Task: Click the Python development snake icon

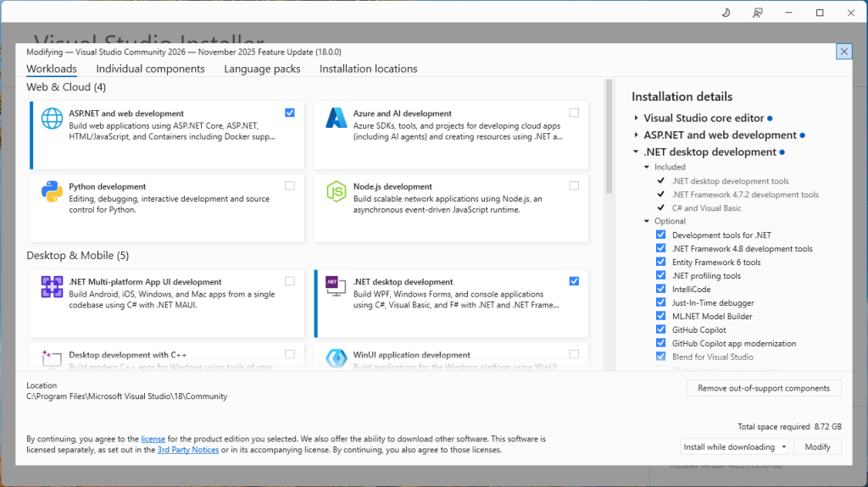Action: pos(52,191)
